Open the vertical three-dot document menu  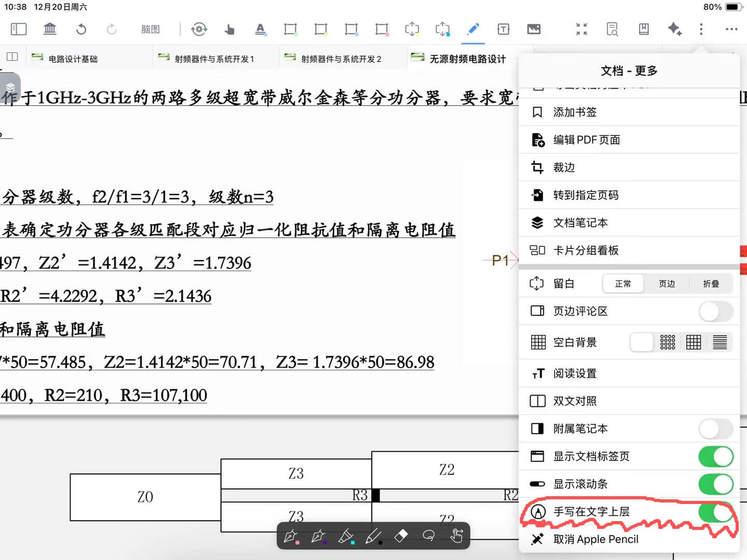pos(701,29)
